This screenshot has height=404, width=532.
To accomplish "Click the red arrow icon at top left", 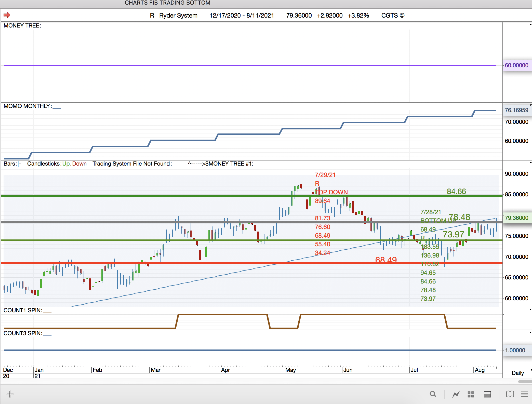I will click(x=7, y=15).
